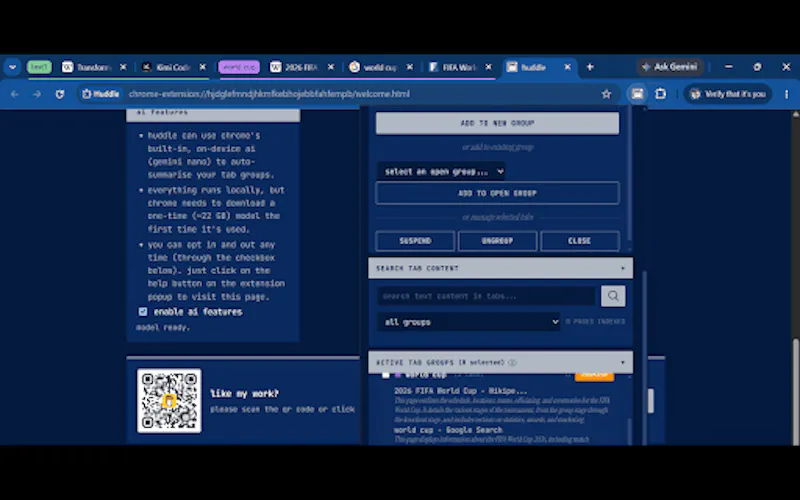The width and height of the screenshot is (800, 500).
Task: Bookmark this page with the star icon
Action: pyautogui.click(x=606, y=94)
